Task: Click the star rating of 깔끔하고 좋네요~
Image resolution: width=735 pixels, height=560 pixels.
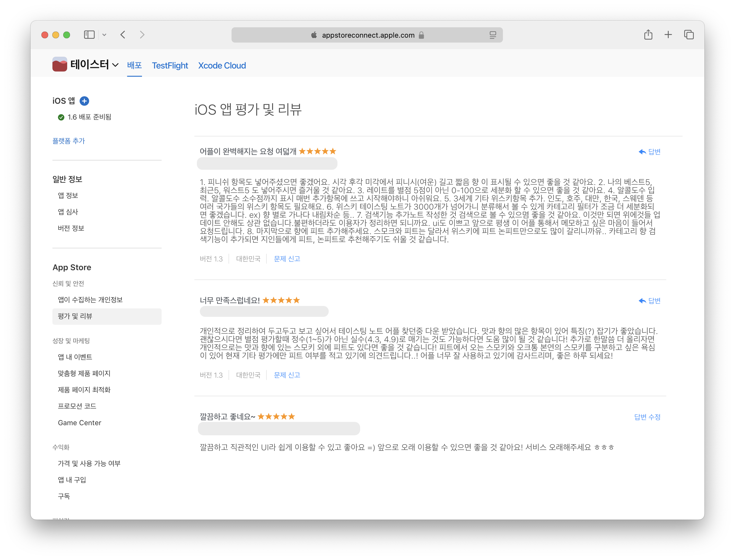Action: click(276, 416)
